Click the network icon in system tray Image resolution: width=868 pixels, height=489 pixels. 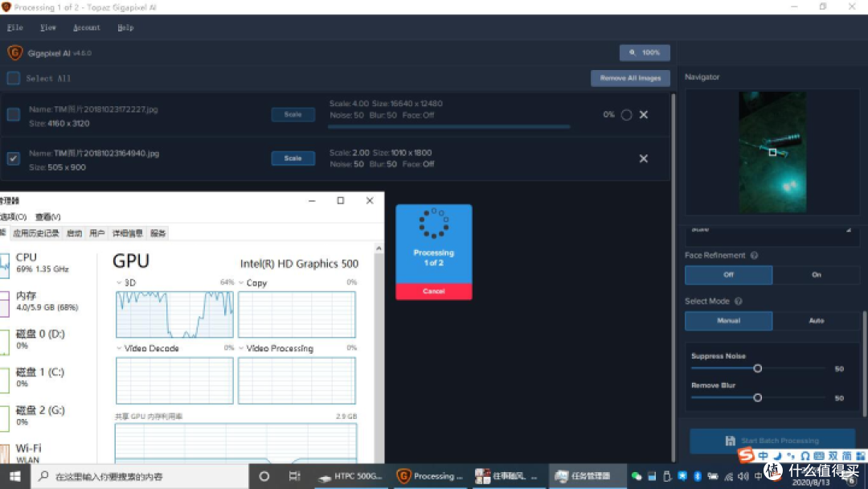coord(728,476)
